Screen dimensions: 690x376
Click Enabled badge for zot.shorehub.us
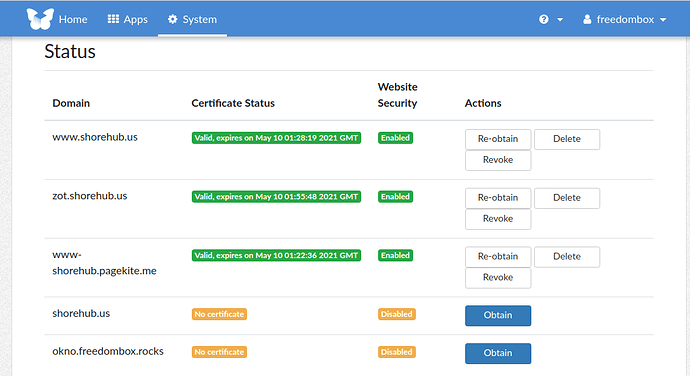pyautogui.click(x=395, y=197)
